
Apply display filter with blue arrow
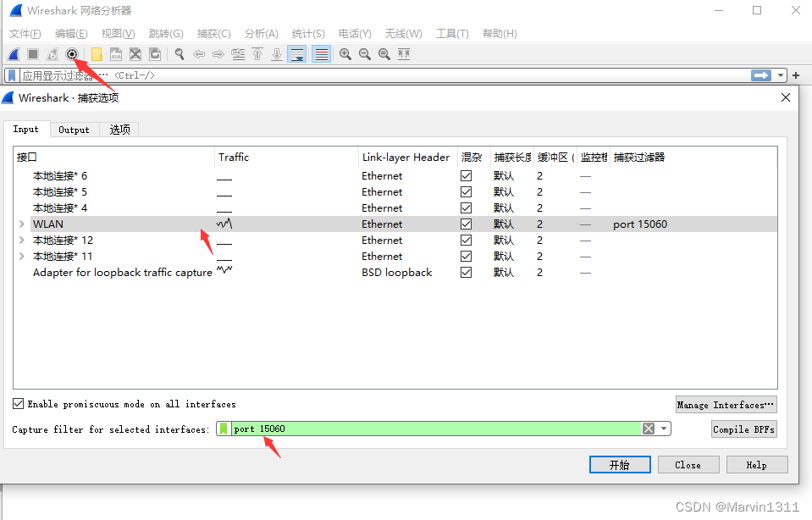tap(760, 75)
